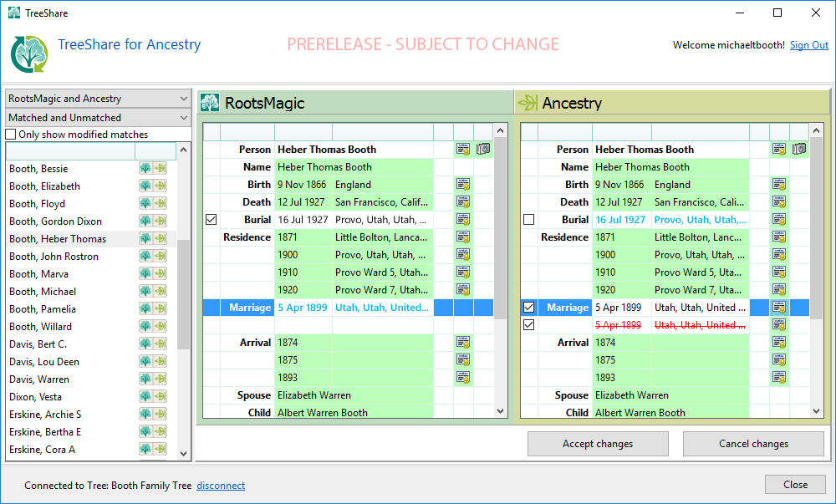Open Matched and Unmatched dropdown

tap(98, 118)
